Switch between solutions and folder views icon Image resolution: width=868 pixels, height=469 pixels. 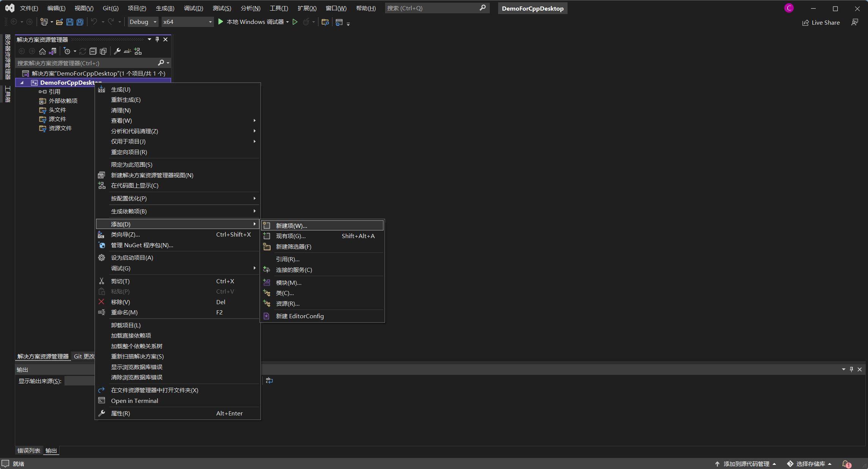tap(53, 51)
